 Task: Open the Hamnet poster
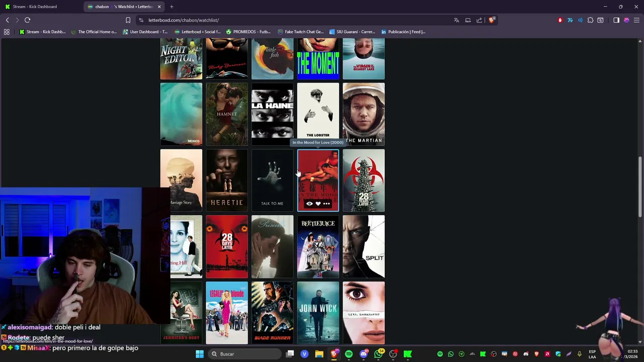click(227, 114)
